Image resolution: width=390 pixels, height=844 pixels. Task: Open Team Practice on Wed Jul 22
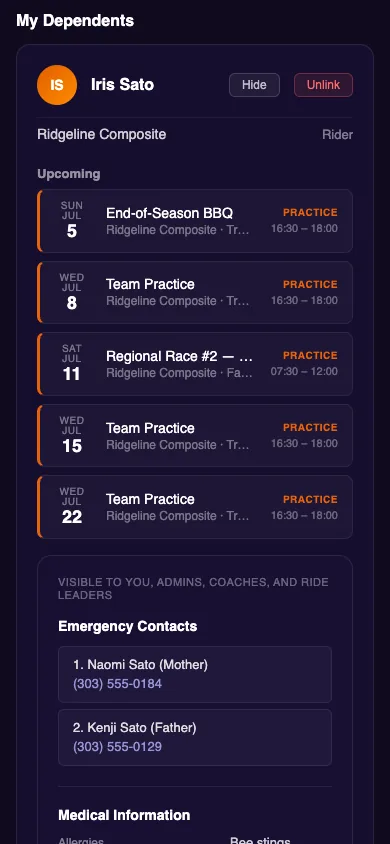point(195,507)
